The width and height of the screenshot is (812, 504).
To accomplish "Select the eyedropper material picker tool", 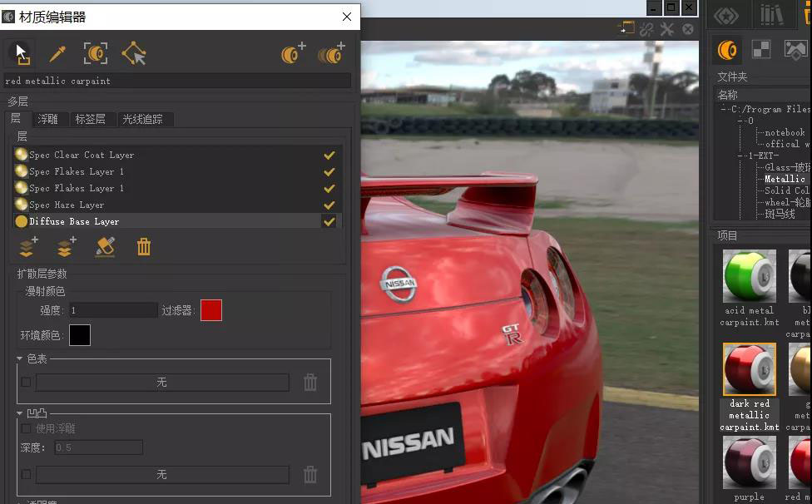I will [x=57, y=55].
